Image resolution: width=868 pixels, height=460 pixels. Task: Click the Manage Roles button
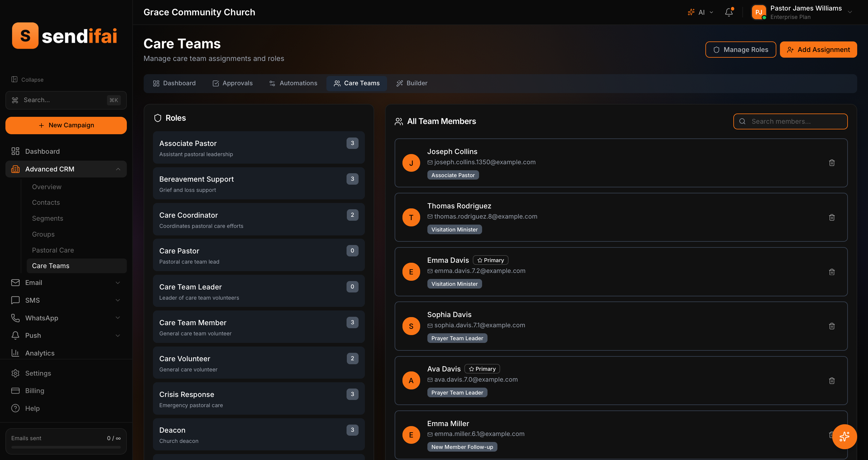(740, 50)
